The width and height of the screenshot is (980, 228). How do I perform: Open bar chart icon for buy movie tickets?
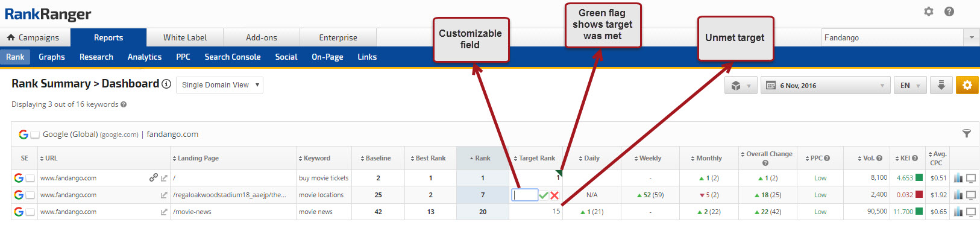coord(958,178)
